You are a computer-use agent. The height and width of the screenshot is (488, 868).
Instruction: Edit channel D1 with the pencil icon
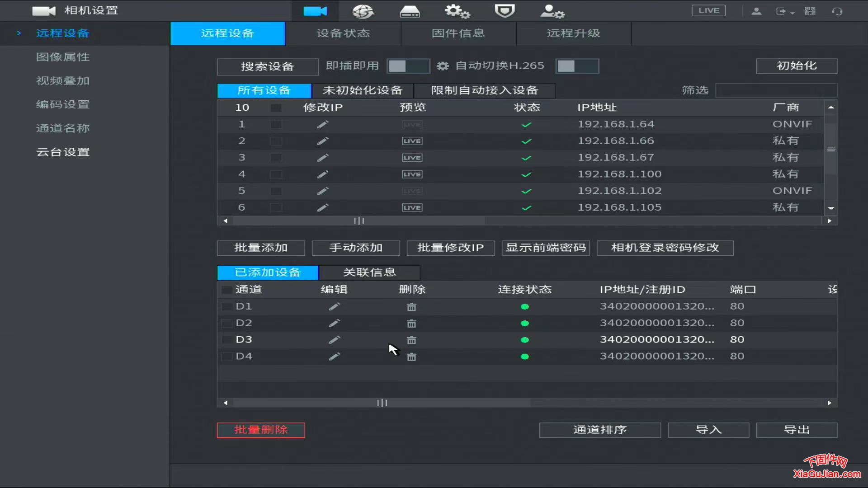(334, 306)
